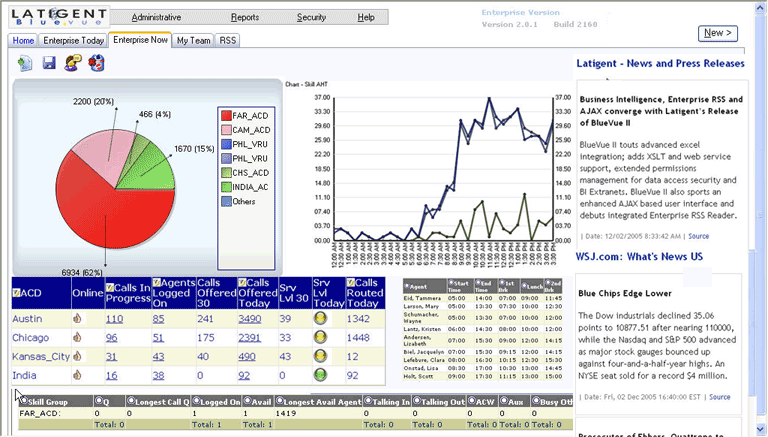Open the Administrative menu
The width and height of the screenshot is (768, 437).
[x=155, y=17]
